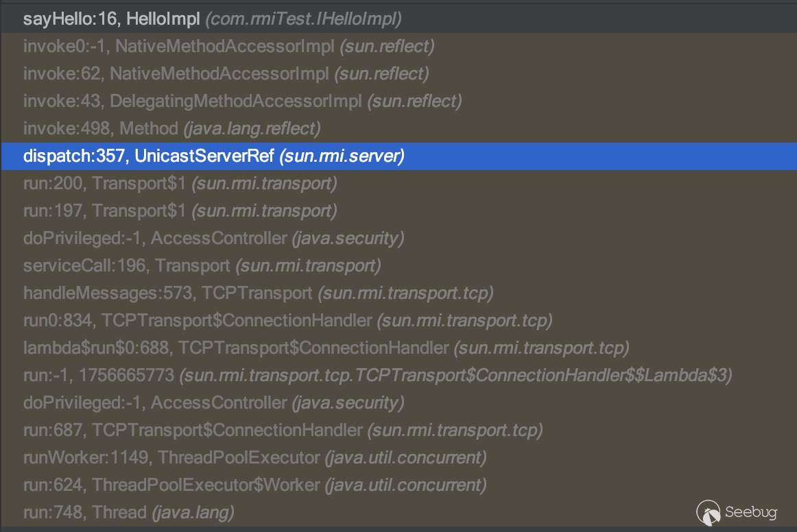Select the invoke0:-1 NativeMethodAccessorImpl frame
Screen dimensions: 797x532
[x=228, y=47]
